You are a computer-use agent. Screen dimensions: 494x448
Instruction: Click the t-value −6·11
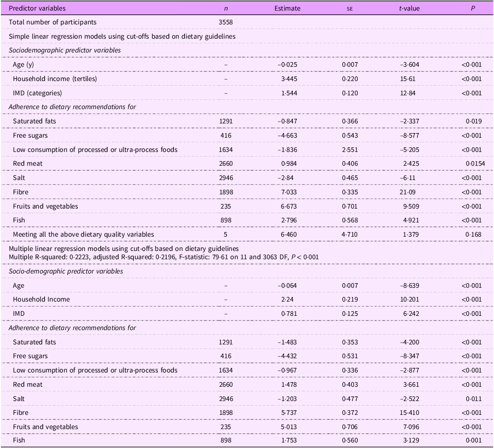(407, 178)
